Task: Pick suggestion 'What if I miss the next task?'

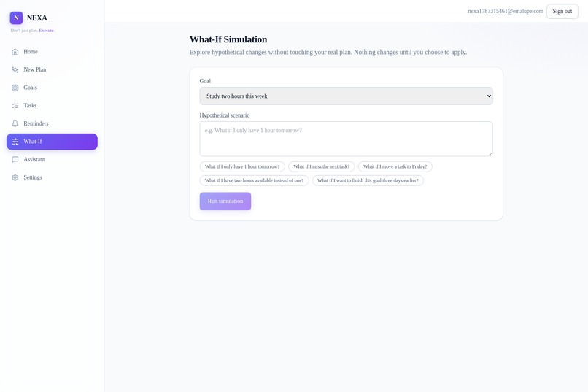Action: [322, 166]
